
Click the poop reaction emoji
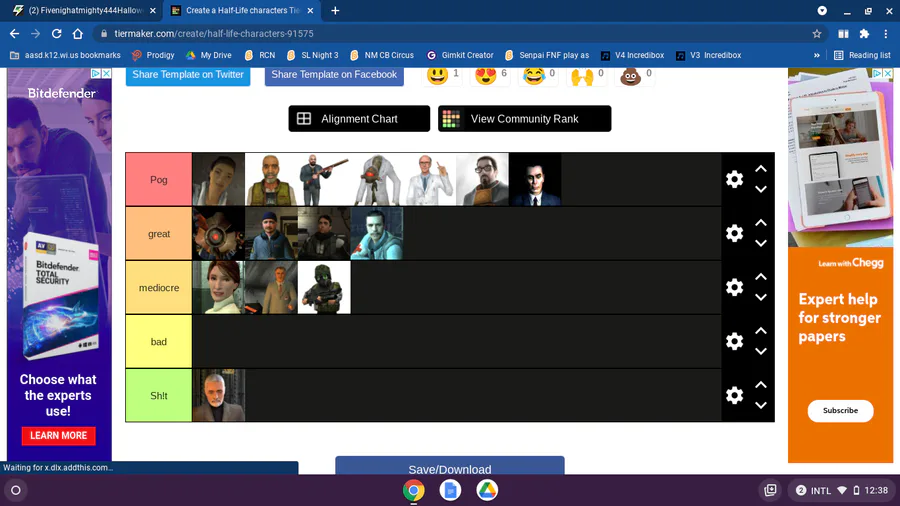tap(630, 75)
